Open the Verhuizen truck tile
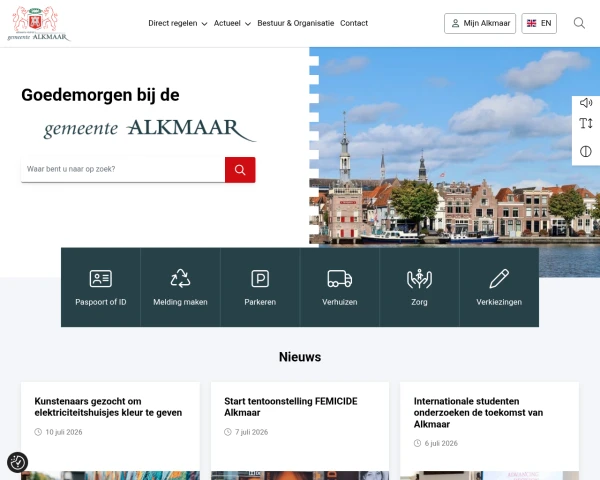 pyautogui.click(x=340, y=287)
